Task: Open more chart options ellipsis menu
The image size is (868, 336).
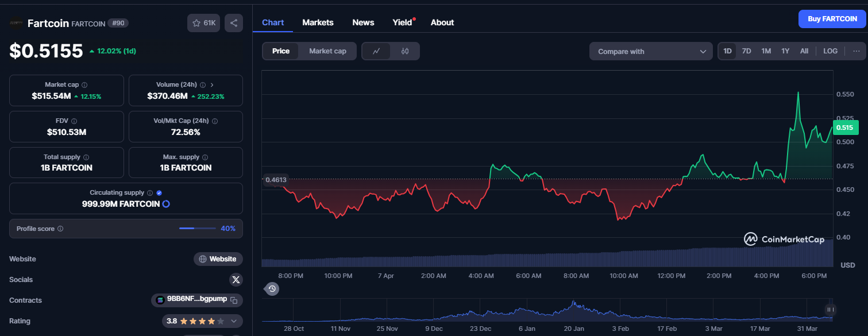Action: point(856,51)
